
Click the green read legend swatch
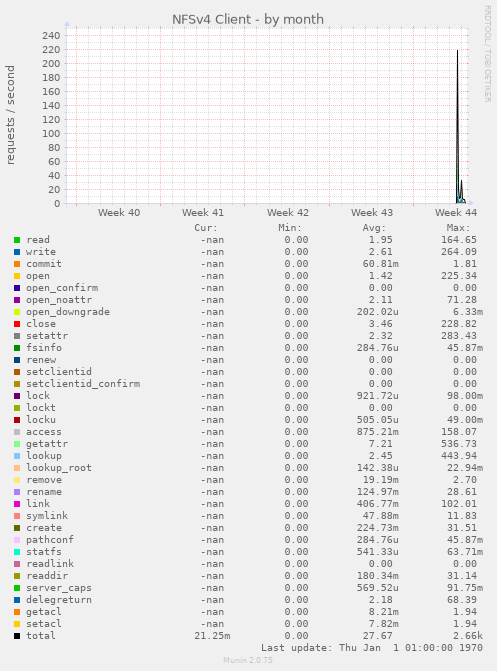pyautogui.click(x=17, y=240)
